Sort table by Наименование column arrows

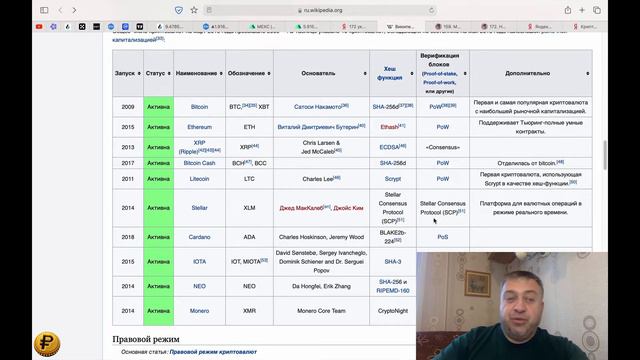(x=221, y=73)
